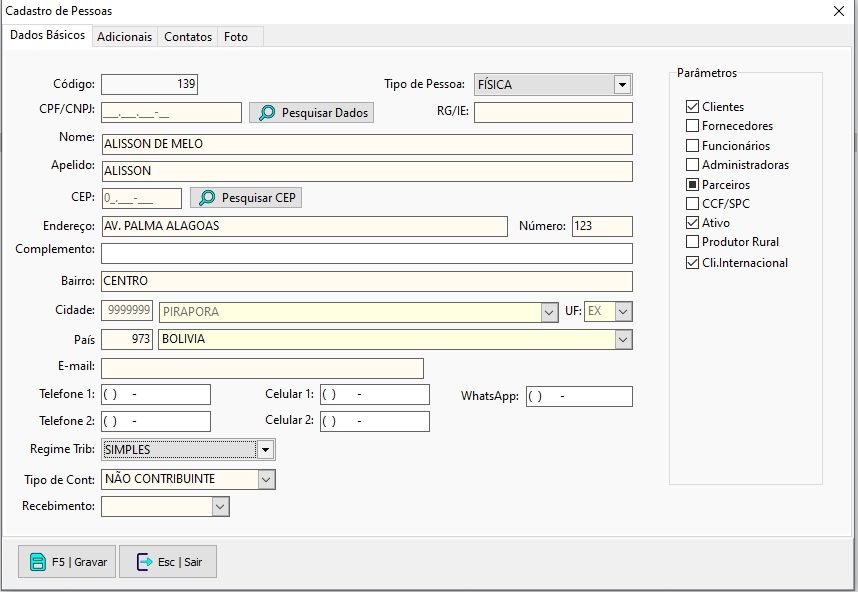Click into the E-mail input field

[x=262, y=368]
